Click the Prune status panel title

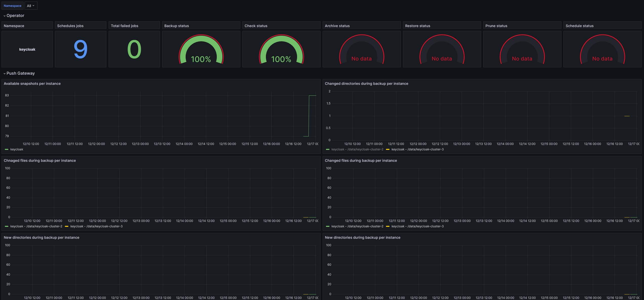pyautogui.click(x=496, y=26)
